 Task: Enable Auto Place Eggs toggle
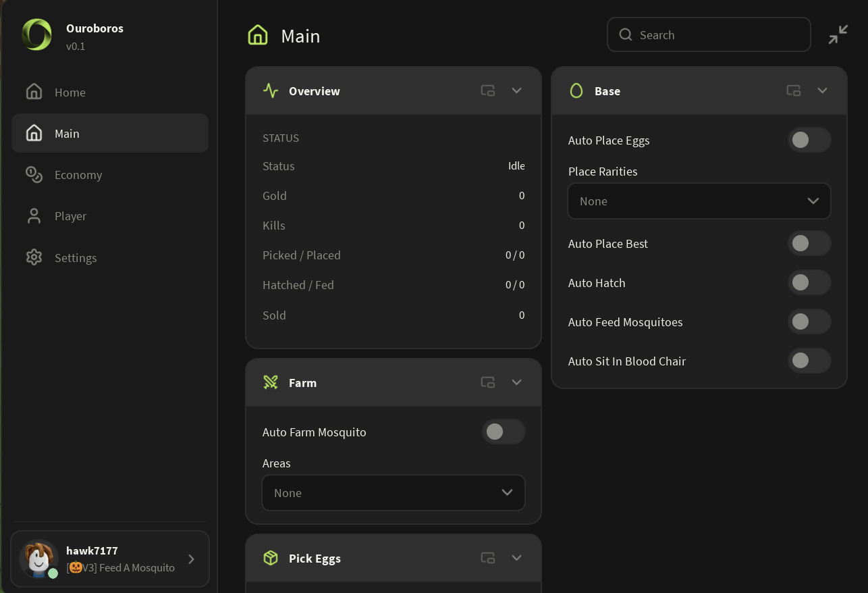809,140
